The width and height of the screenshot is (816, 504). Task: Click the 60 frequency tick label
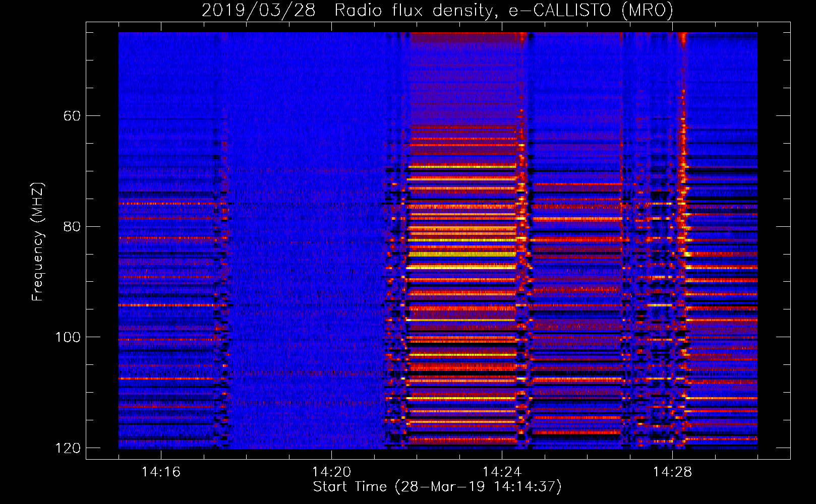(x=72, y=116)
